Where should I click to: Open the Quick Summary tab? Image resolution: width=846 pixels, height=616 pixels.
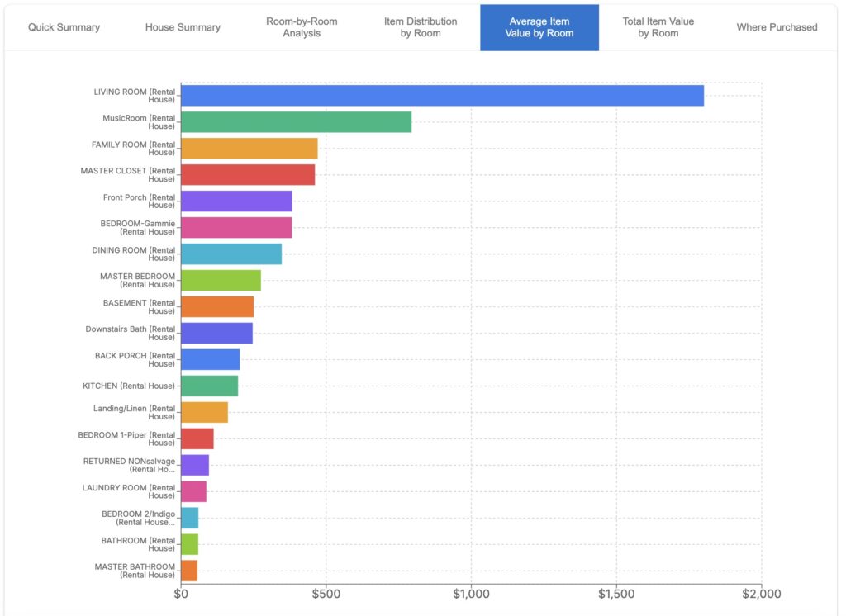click(64, 27)
